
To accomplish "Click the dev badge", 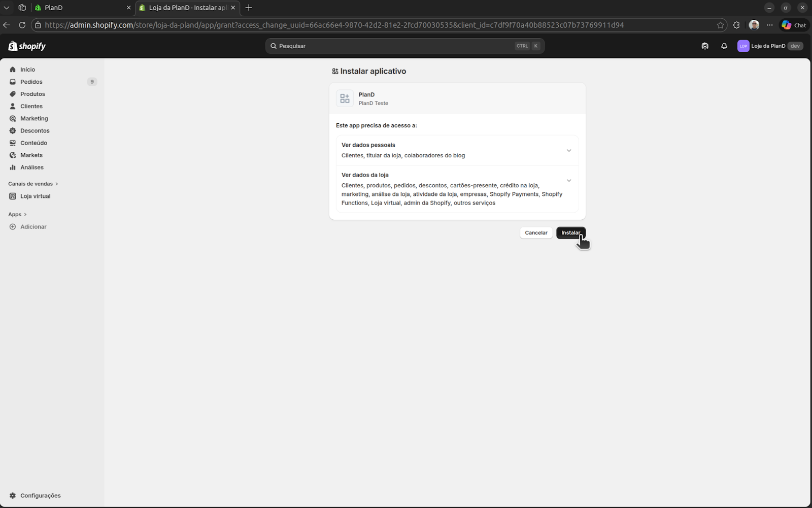I will click(x=795, y=46).
